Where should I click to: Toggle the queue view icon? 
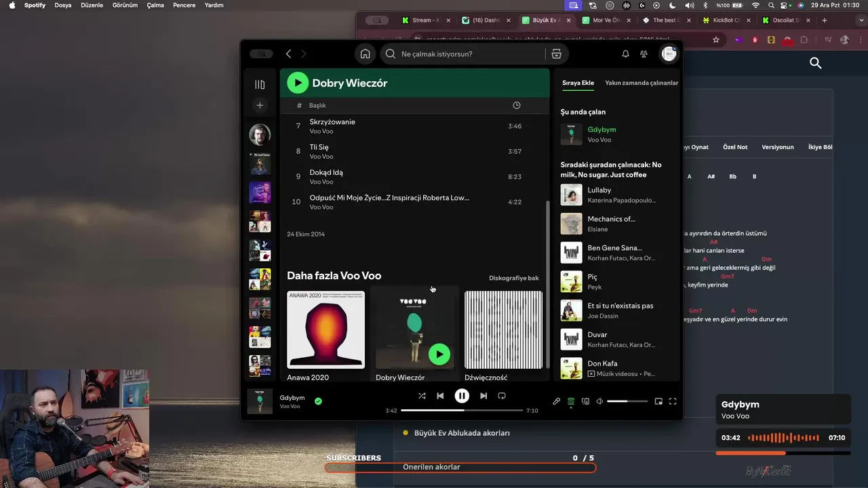pyautogui.click(x=571, y=401)
